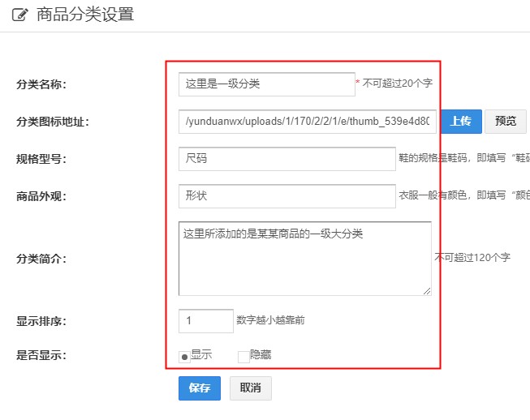Click the 分类图标地址 field label
Screen dimensions: 530x420
52,122
